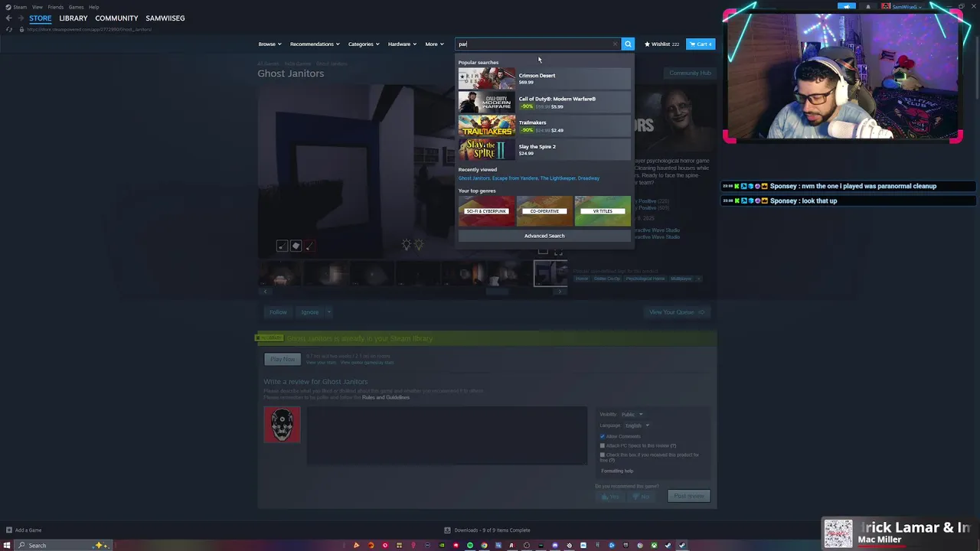The width and height of the screenshot is (980, 551).
Task: Open the Language English dropdown
Action: point(636,425)
